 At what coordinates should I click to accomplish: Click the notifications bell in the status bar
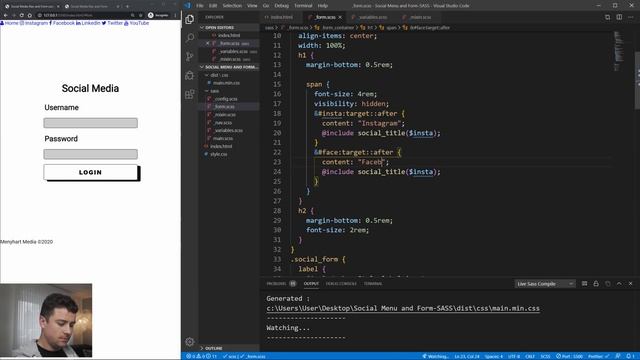click(630, 356)
